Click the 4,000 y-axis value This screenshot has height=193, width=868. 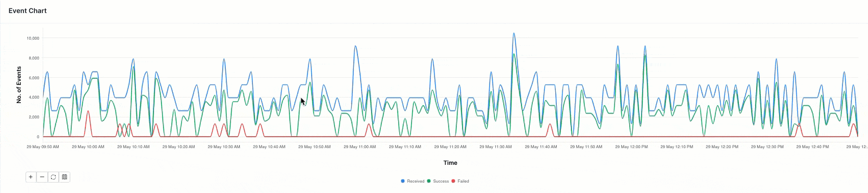(x=34, y=97)
